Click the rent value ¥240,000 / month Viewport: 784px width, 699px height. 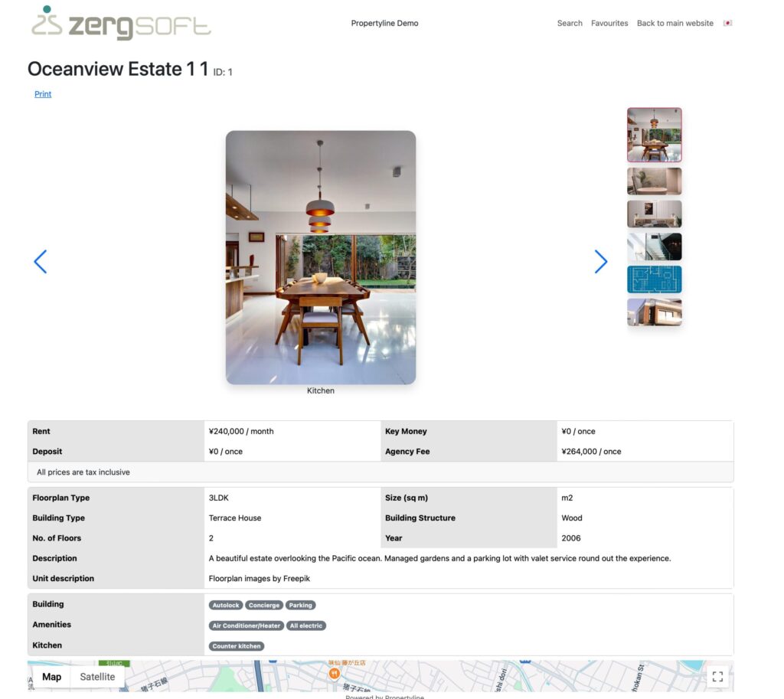click(241, 431)
